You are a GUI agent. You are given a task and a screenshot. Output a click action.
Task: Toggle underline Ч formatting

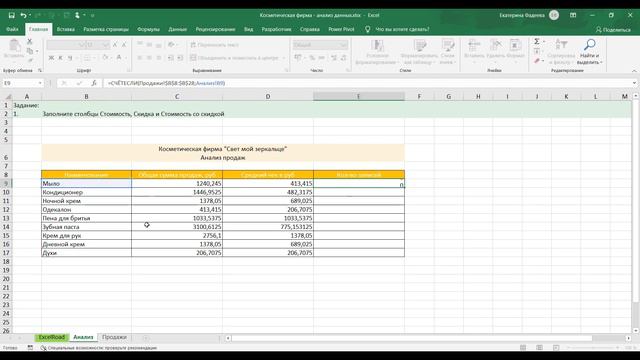click(70, 58)
